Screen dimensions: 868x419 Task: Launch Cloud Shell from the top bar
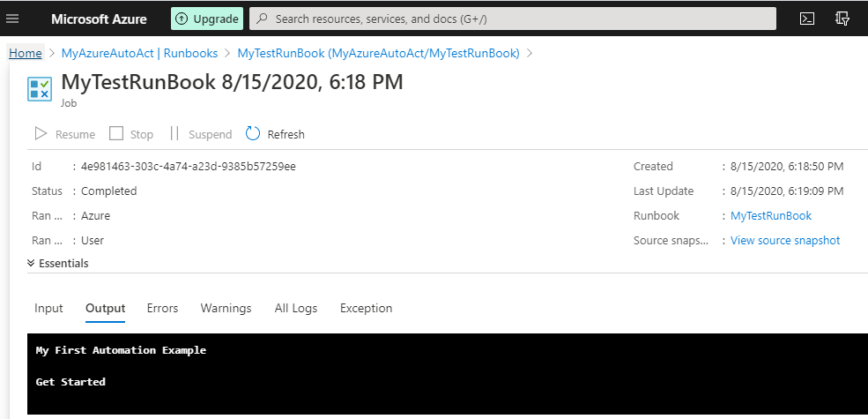pos(806,19)
